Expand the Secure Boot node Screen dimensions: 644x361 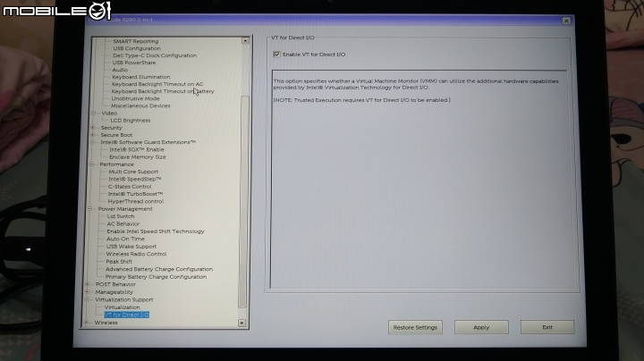(x=92, y=135)
